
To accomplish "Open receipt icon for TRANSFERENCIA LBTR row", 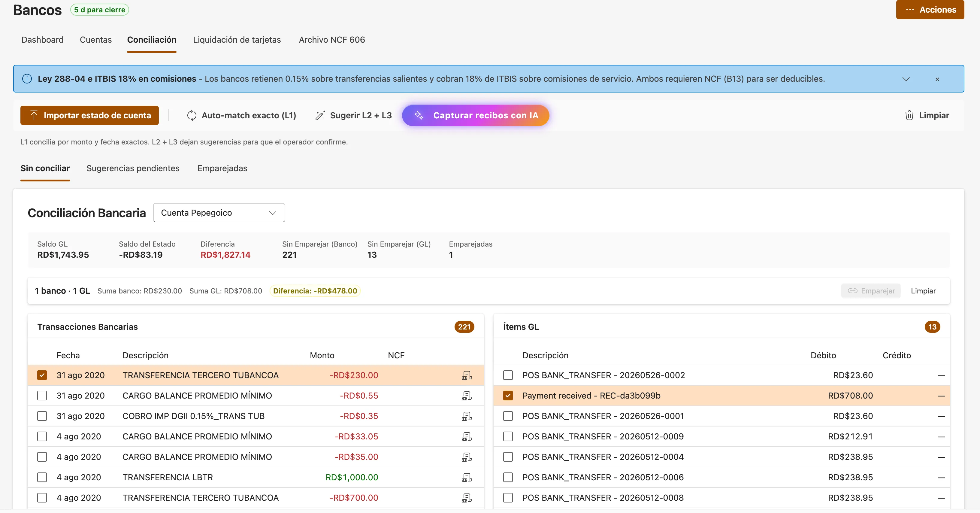I will 467,478.
